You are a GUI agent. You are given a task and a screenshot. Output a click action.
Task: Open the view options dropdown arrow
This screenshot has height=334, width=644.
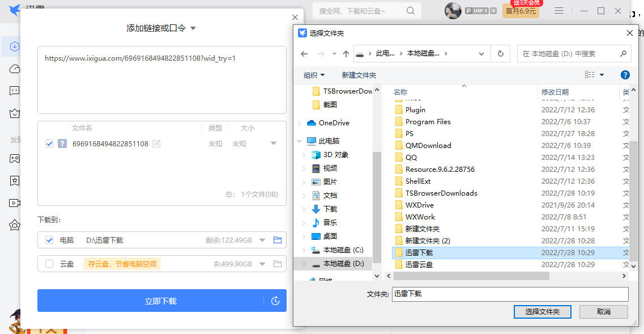(602, 75)
